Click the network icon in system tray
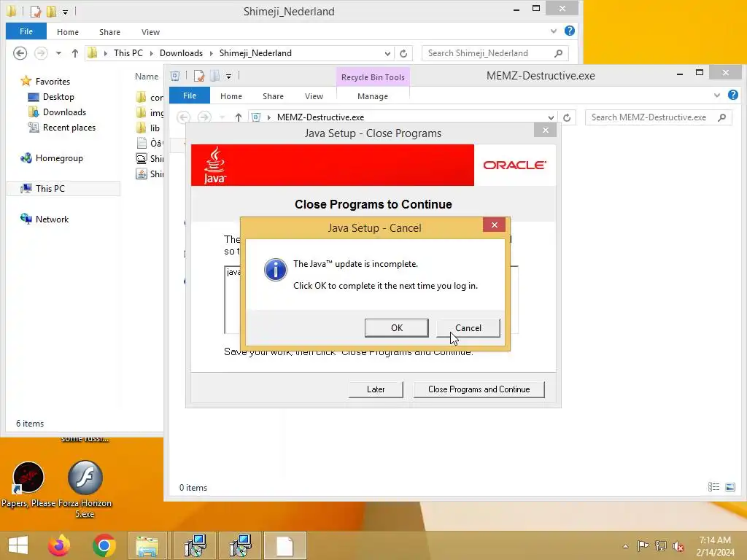The height and width of the screenshot is (560, 747). point(660,545)
